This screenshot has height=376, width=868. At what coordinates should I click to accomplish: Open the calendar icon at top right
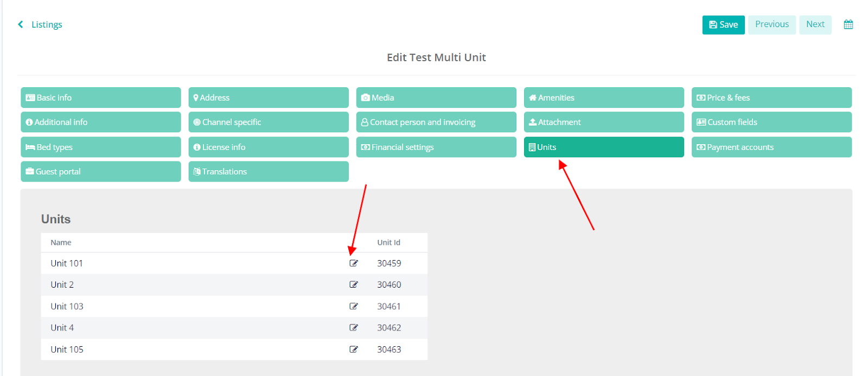click(848, 24)
